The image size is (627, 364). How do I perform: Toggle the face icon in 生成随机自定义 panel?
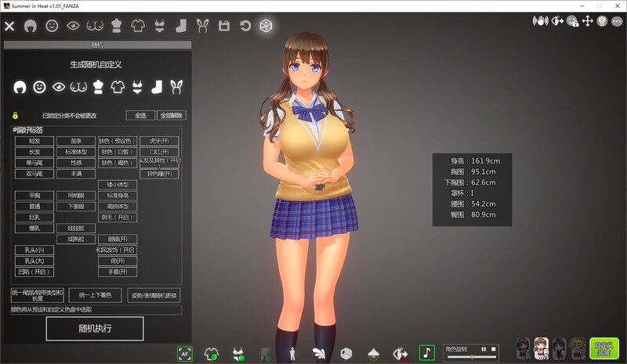pos(39,87)
